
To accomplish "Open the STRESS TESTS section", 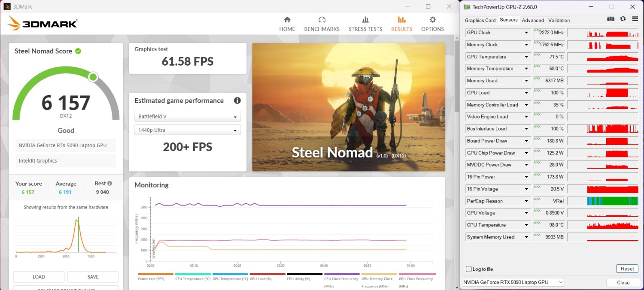I will (x=365, y=24).
